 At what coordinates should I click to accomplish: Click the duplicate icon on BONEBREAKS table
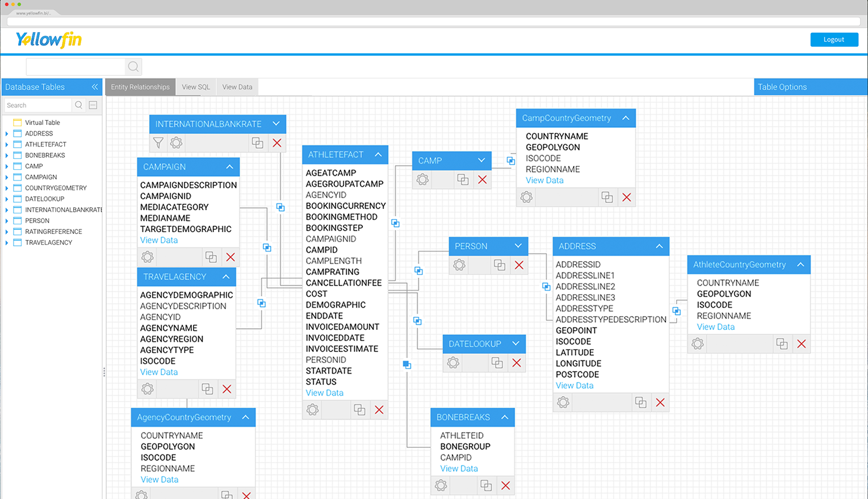tap(486, 485)
